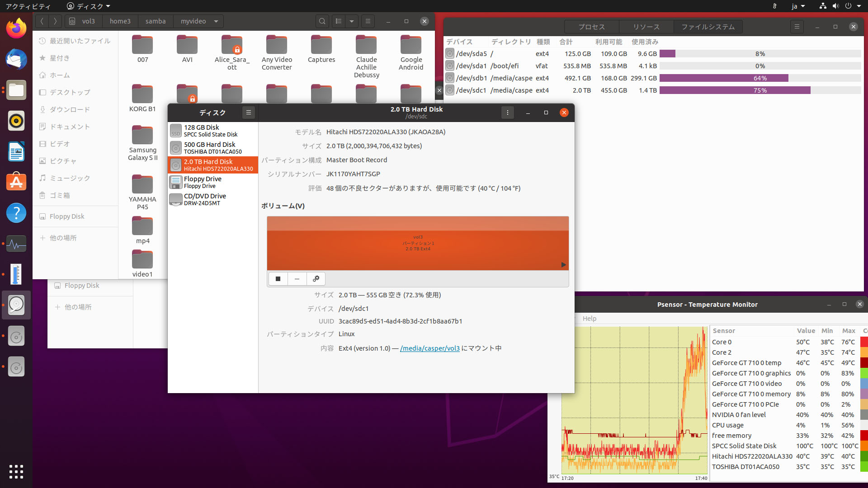The width and height of the screenshot is (868, 488).
Task: Open the Any Video Converter folder
Action: point(277,52)
